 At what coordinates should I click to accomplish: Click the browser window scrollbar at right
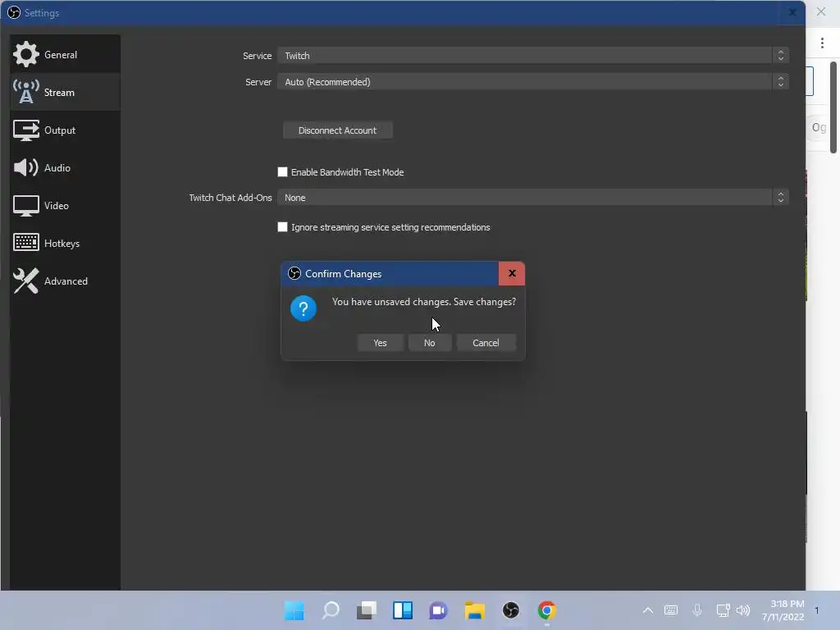coord(833,107)
